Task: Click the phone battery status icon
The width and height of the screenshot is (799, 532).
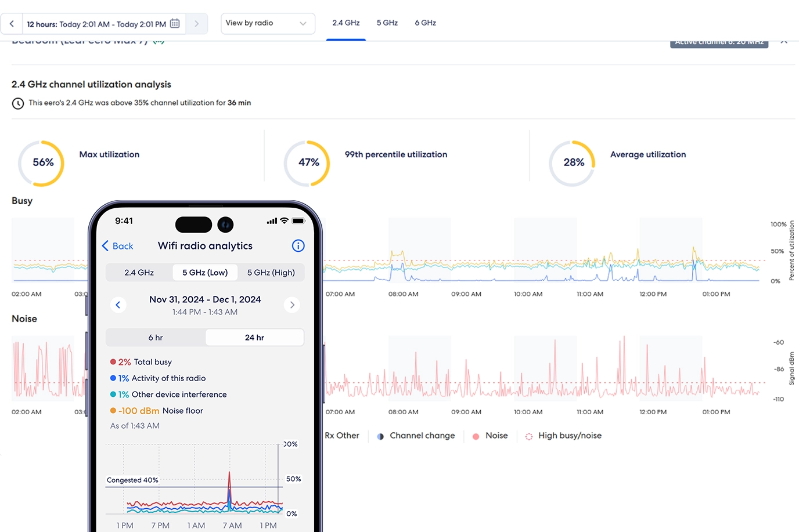Action: click(x=298, y=220)
